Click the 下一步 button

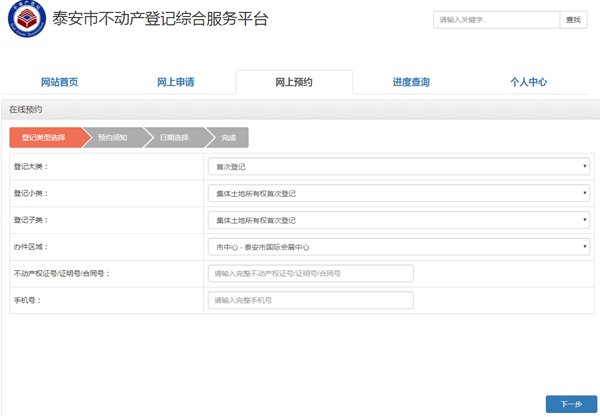pyautogui.click(x=570, y=404)
